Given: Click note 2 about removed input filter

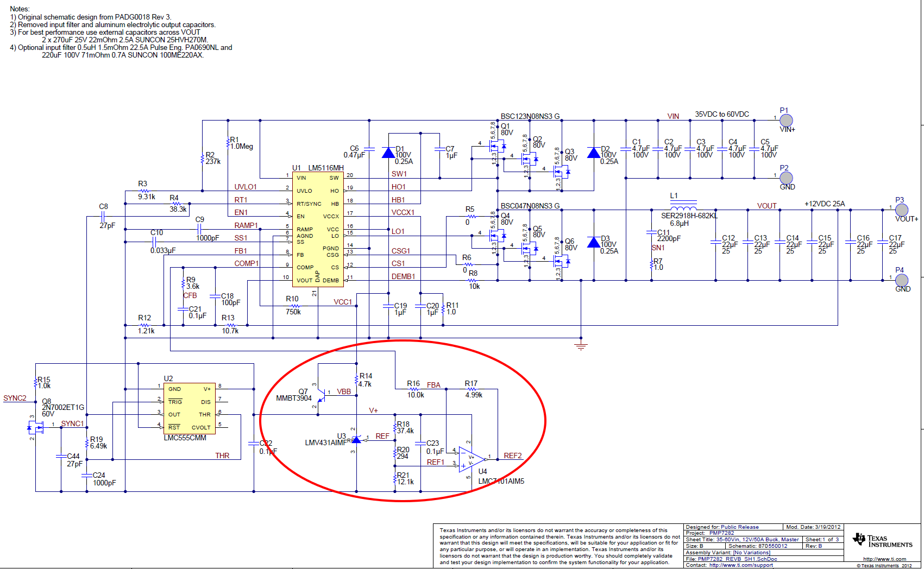Looking at the screenshot, I should 112,24.
